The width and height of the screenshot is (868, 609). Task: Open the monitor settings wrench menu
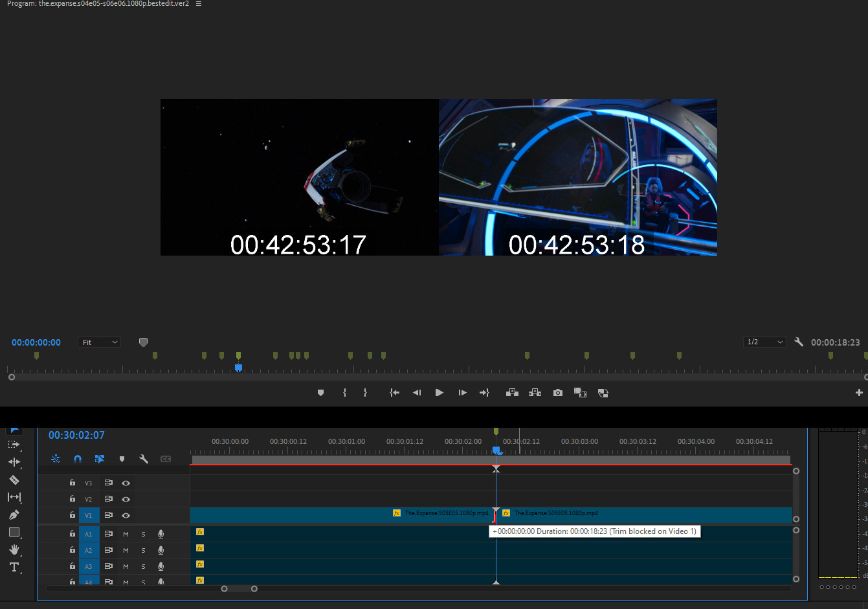coord(799,342)
